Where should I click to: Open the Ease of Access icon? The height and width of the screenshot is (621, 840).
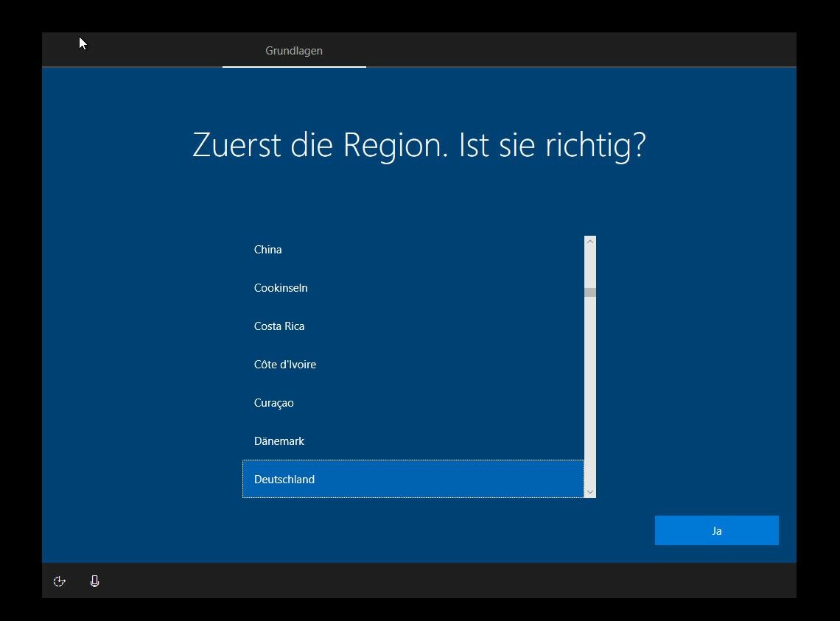[60, 581]
